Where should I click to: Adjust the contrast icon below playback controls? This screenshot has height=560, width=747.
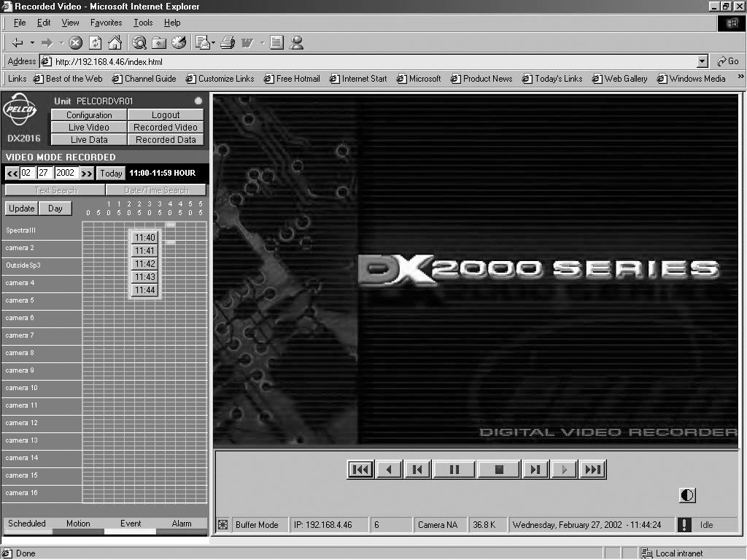686,494
